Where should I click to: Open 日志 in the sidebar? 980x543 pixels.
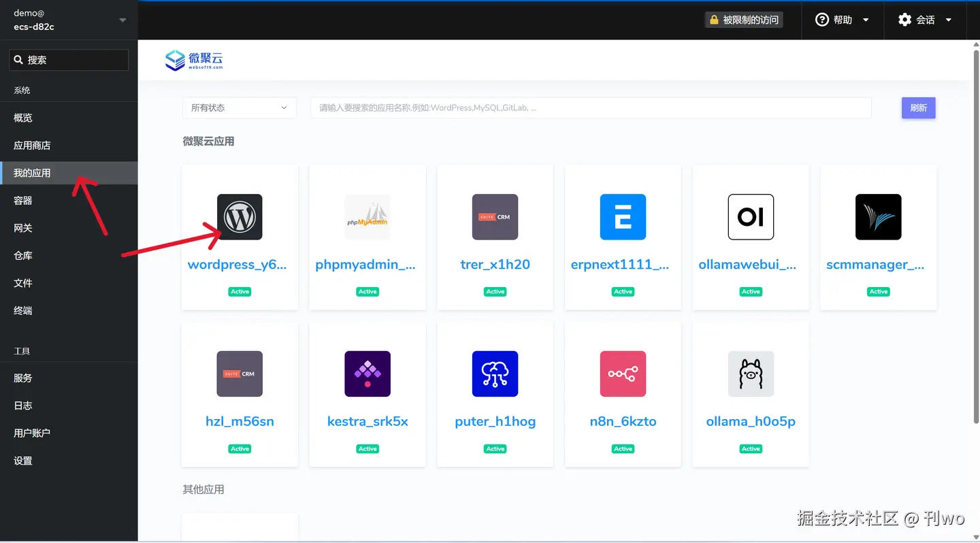tap(69, 405)
